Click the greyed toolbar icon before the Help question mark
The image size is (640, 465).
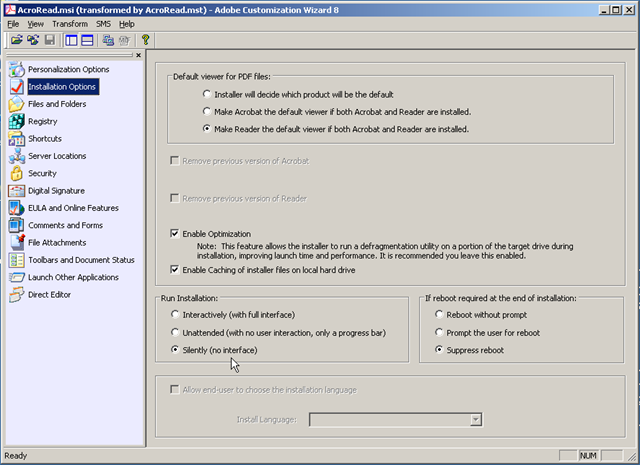coord(124,40)
